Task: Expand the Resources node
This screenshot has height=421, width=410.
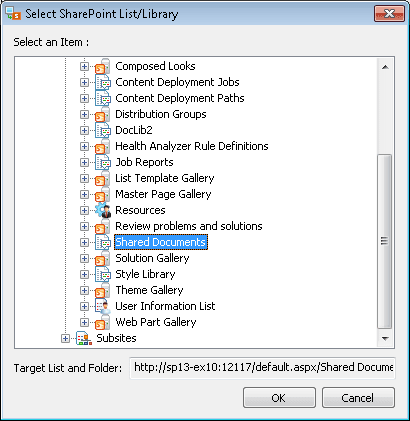Action: [84, 211]
